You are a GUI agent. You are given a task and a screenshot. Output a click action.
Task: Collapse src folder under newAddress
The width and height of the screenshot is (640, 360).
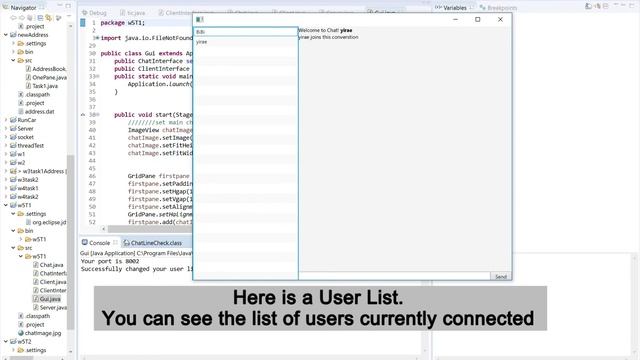(13, 60)
